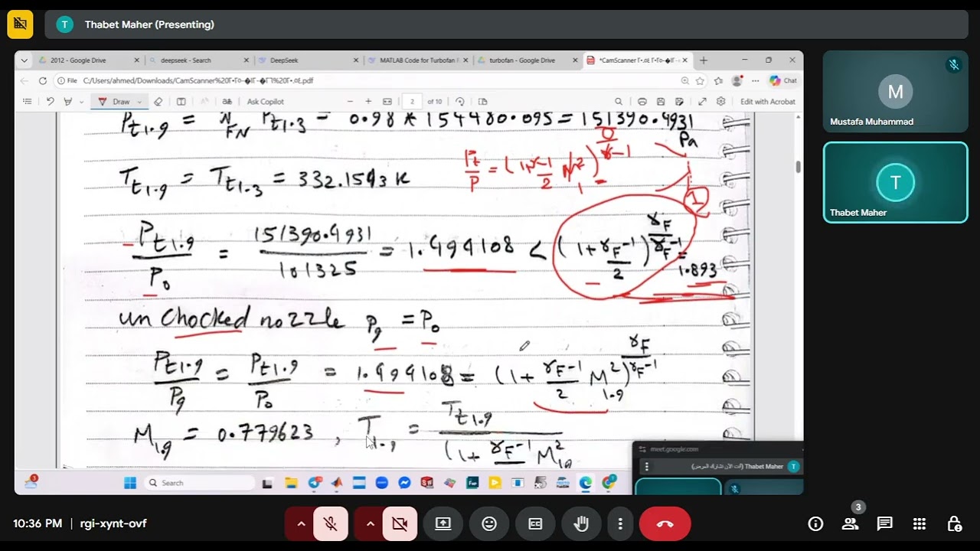Show the participants people panel
The image size is (980, 551).
coord(851,524)
